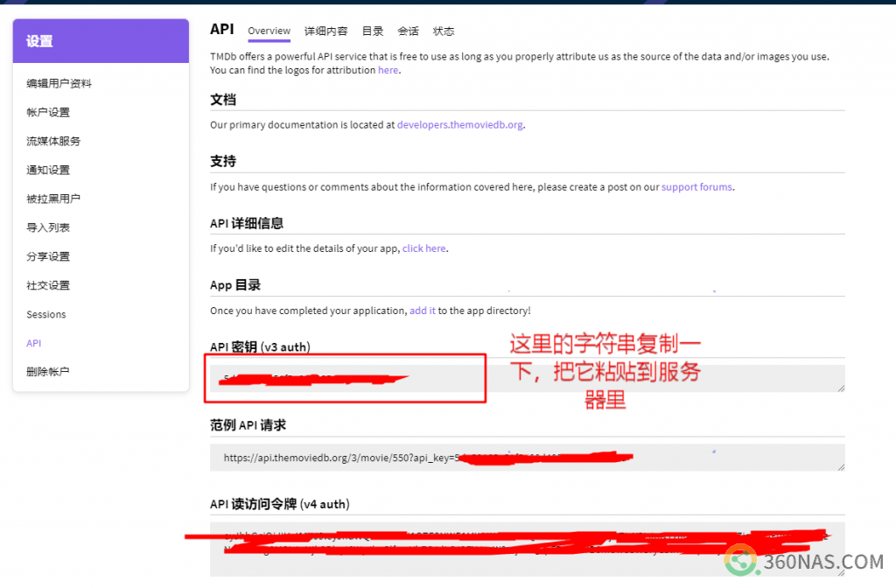This screenshot has height=588, width=896.
Task: Click the 文档 section heading
Action: pyautogui.click(x=223, y=100)
